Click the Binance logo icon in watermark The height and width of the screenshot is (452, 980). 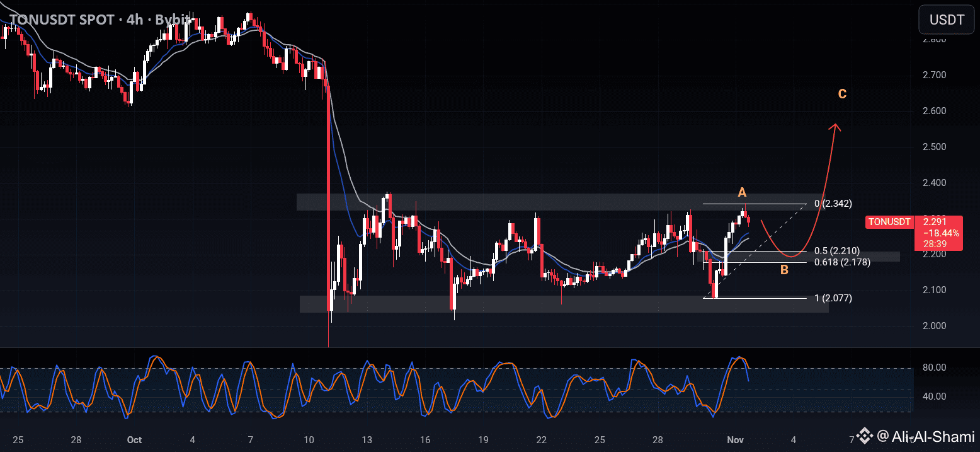click(x=865, y=435)
